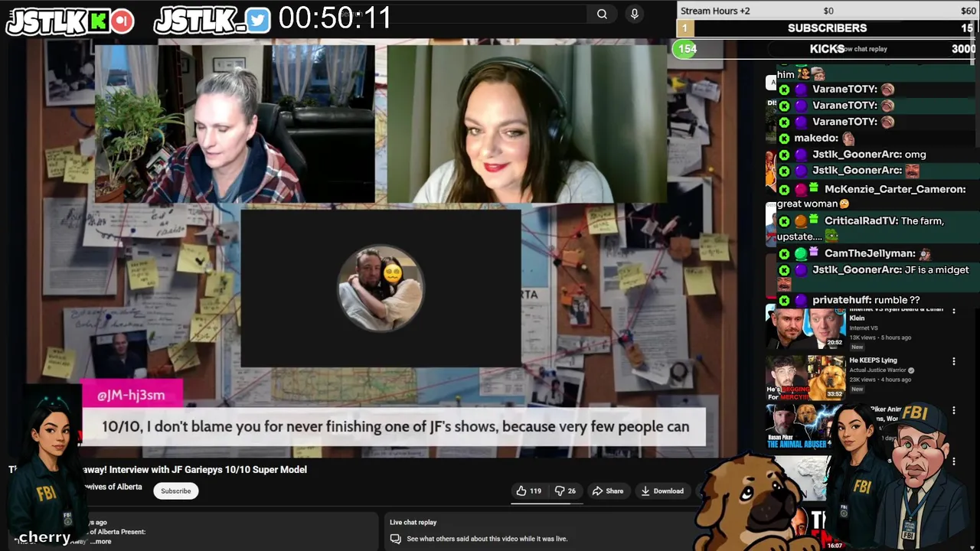Click pink orb badge beside McKenzie_Carter_Cameron
Screen dimensions: 980x551
[x=800, y=189]
